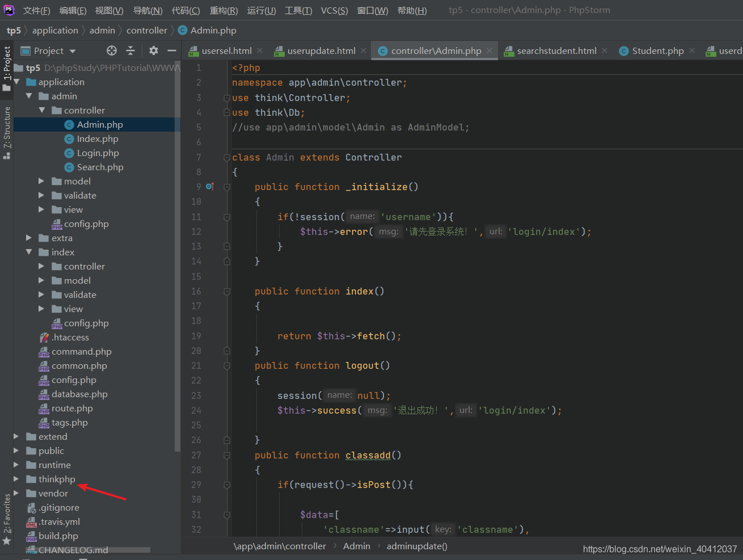The width and height of the screenshot is (743, 560).
Task: Expand the public folder
Action: (x=16, y=450)
